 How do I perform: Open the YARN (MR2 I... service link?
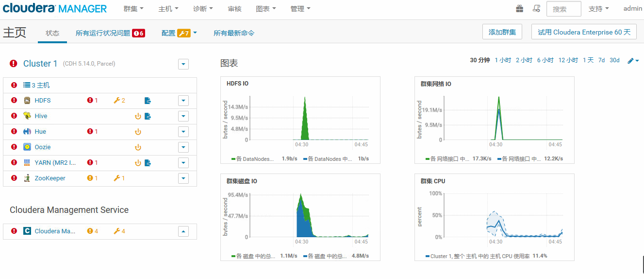pos(55,163)
